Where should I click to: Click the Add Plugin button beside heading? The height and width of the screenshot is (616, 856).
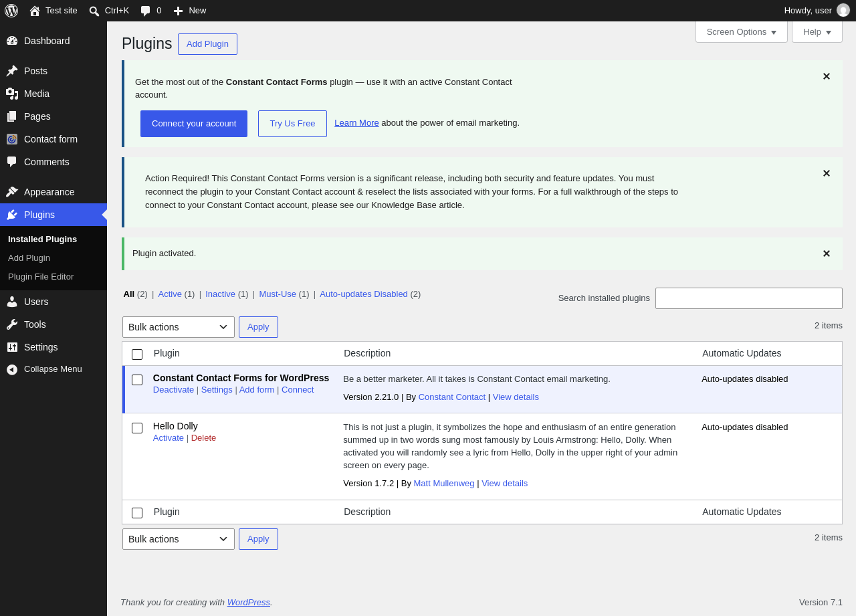tap(207, 44)
